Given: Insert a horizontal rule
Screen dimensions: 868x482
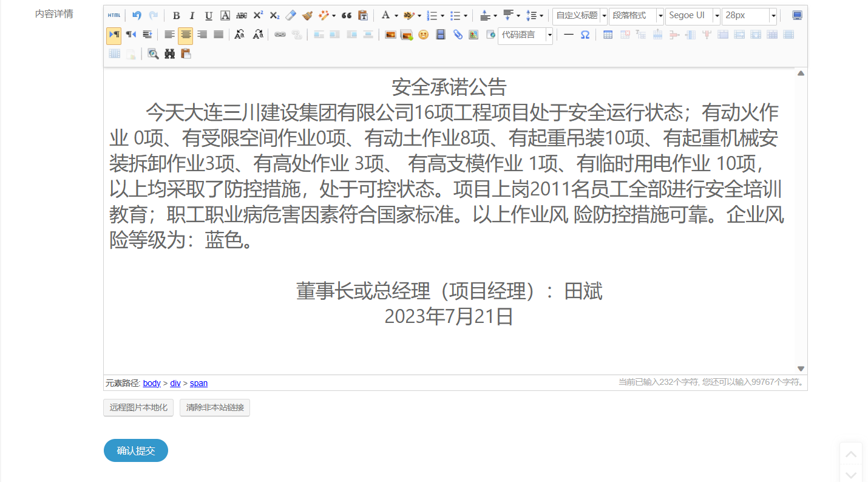Looking at the screenshot, I should coord(569,35).
